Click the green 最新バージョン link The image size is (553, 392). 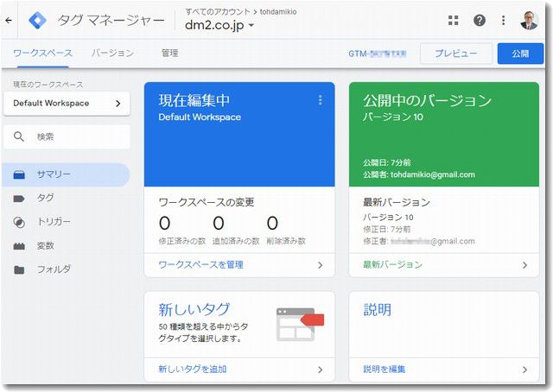pyautogui.click(x=392, y=265)
